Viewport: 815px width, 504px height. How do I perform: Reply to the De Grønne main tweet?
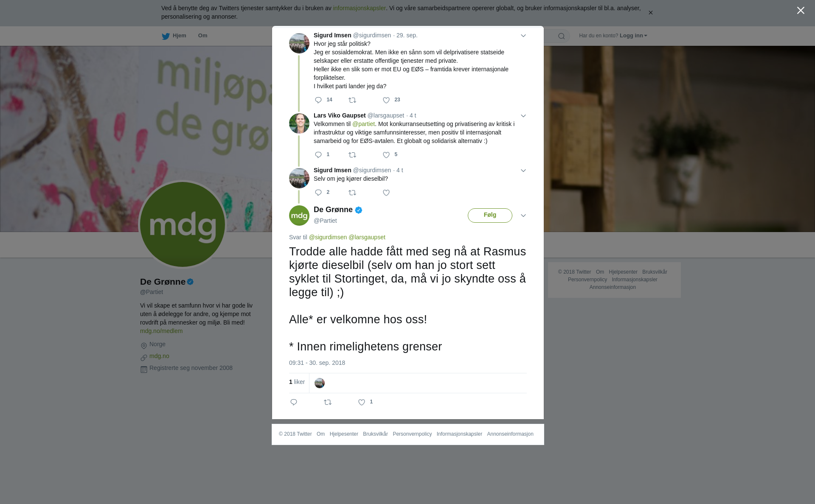(x=294, y=402)
